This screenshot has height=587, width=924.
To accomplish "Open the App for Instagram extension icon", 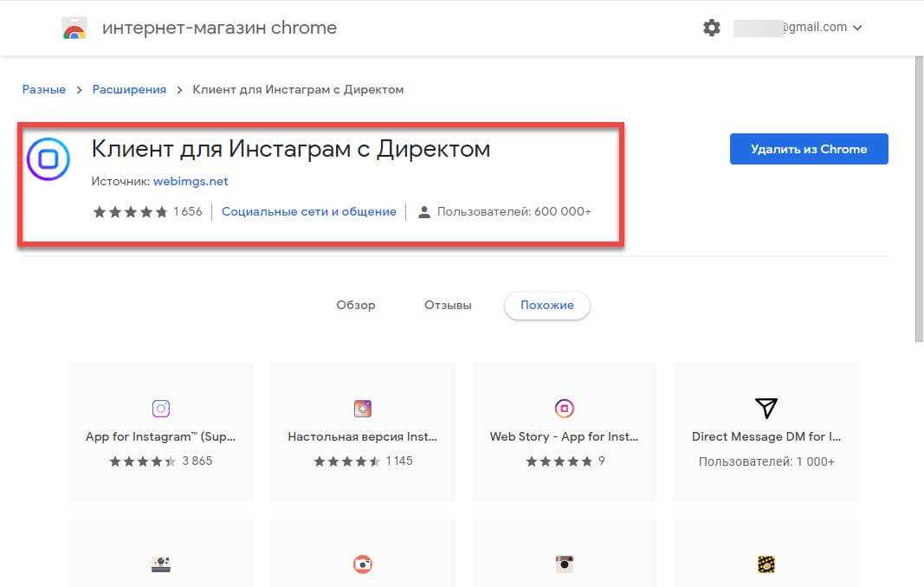I will point(160,409).
